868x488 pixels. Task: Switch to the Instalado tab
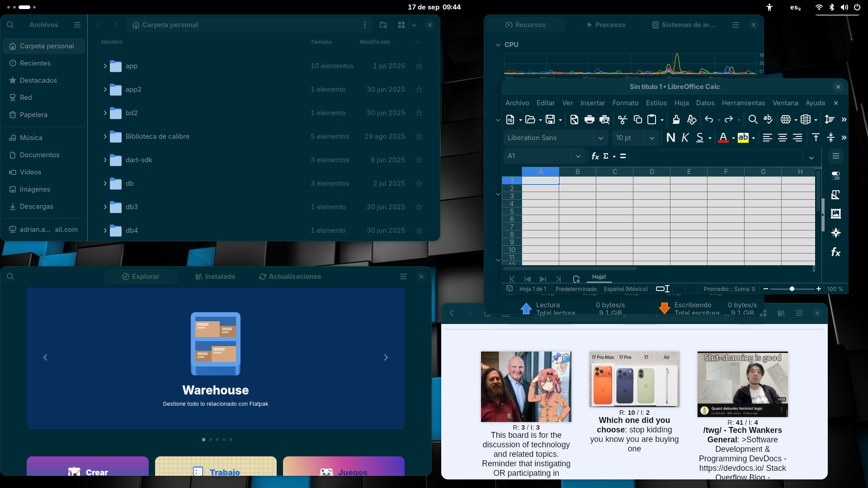(216, 277)
